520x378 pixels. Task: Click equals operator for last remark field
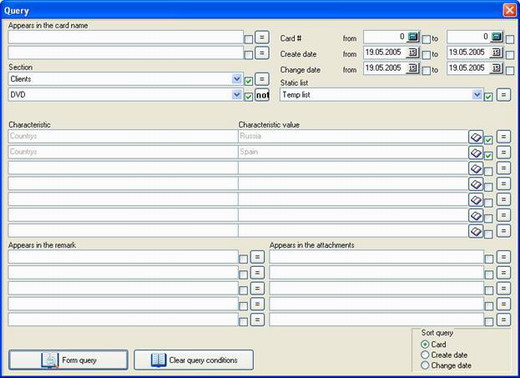coord(257,320)
